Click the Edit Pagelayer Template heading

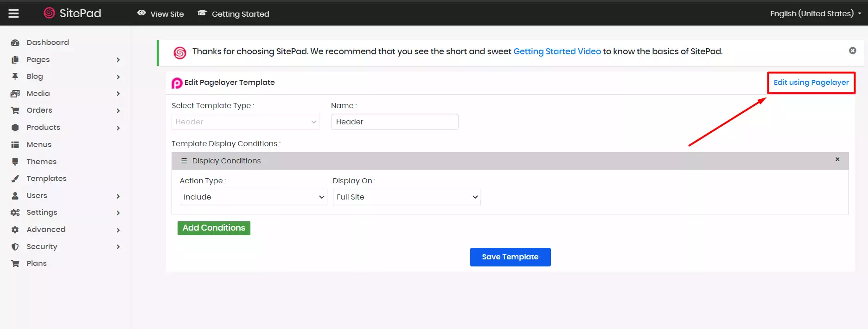[230, 83]
